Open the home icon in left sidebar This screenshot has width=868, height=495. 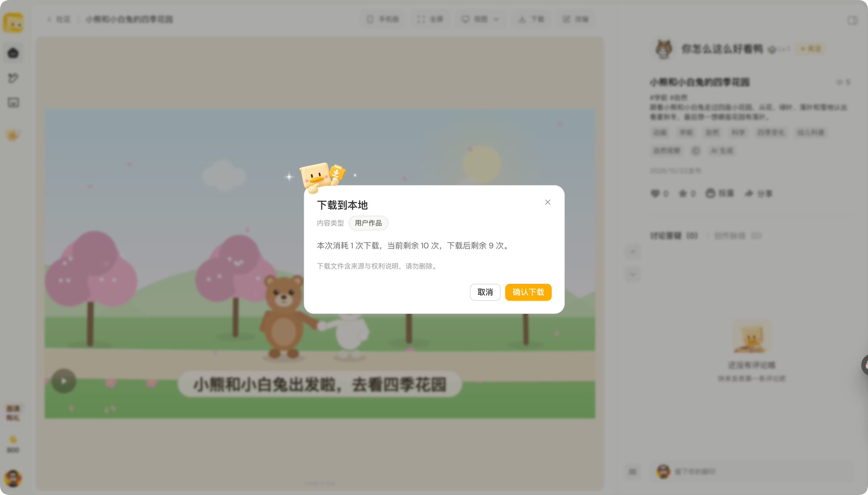(13, 53)
